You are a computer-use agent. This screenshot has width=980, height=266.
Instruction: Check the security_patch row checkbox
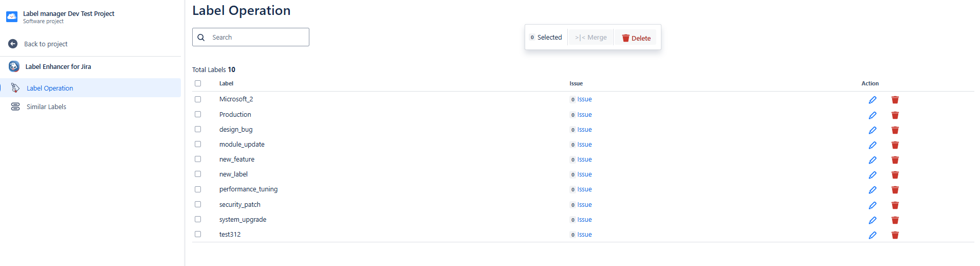(x=198, y=204)
